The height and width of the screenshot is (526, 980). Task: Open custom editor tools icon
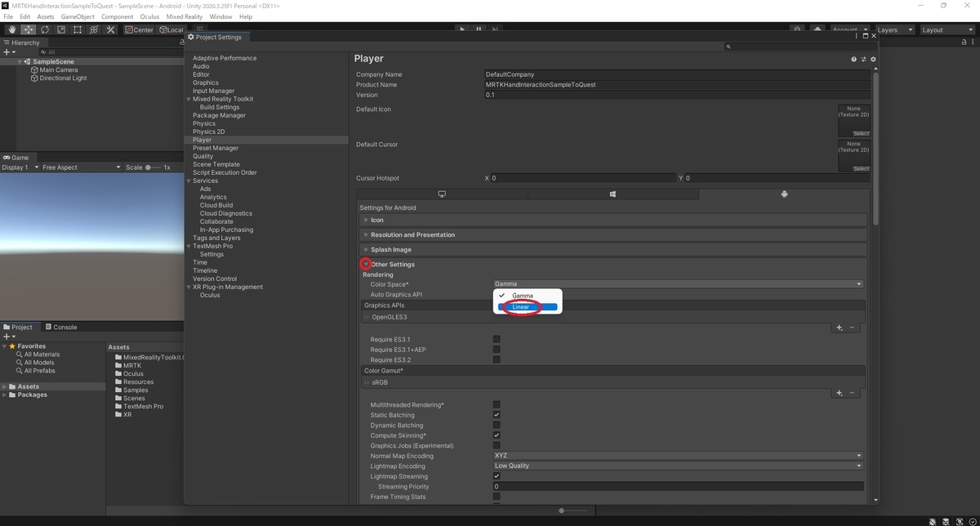pyautogui.click(x=110, y=29)
